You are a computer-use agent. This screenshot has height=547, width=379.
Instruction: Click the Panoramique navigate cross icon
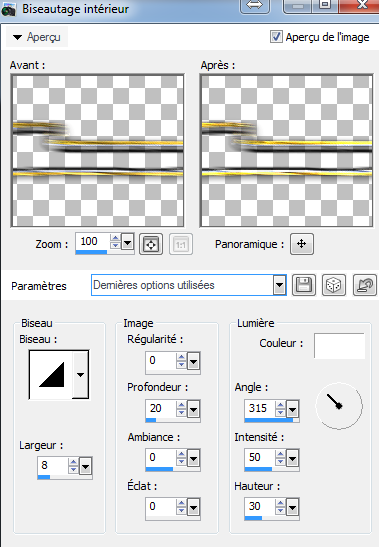[x=302, y=244]
